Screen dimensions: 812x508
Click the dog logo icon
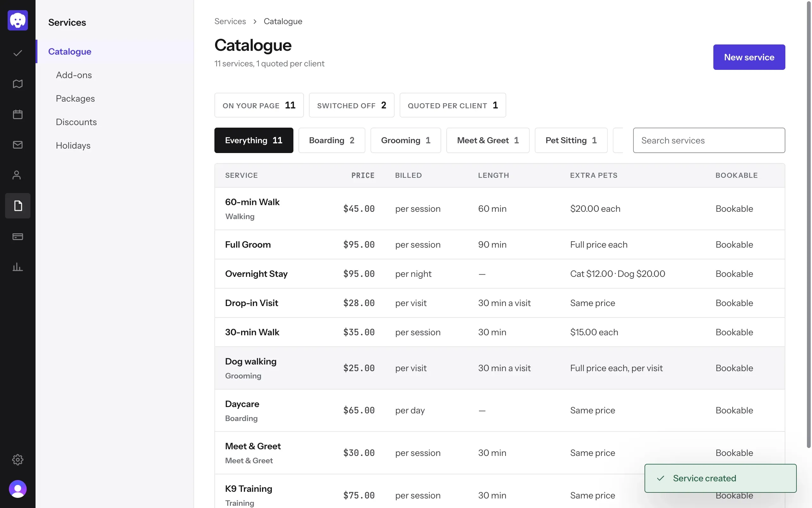18,20
